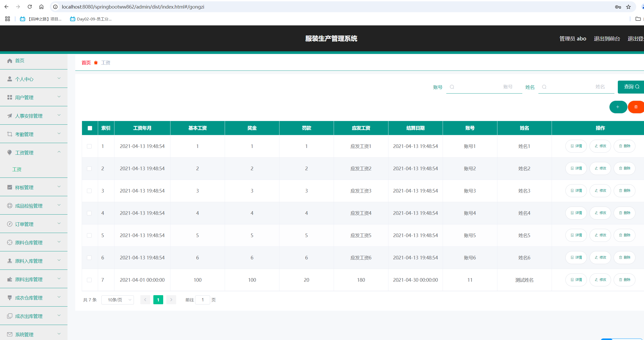644x340 pixels.
Task: Click 修改 for row 2
Action: tap(600, 168)
